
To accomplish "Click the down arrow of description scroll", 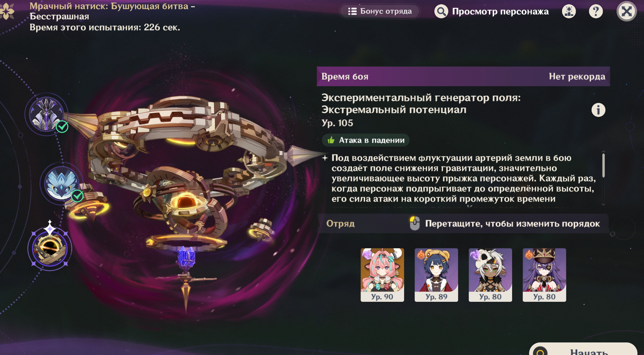I will 603,204.
